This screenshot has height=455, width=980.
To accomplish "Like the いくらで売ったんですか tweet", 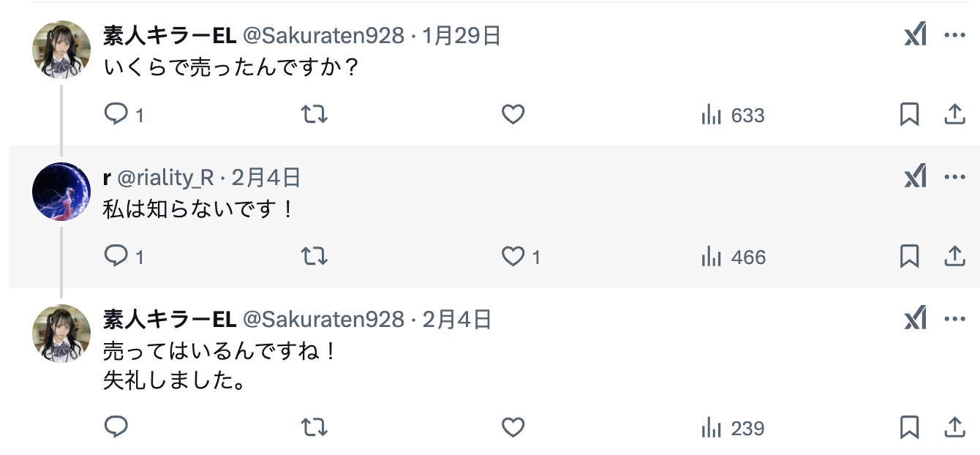I will click(513, 115).
